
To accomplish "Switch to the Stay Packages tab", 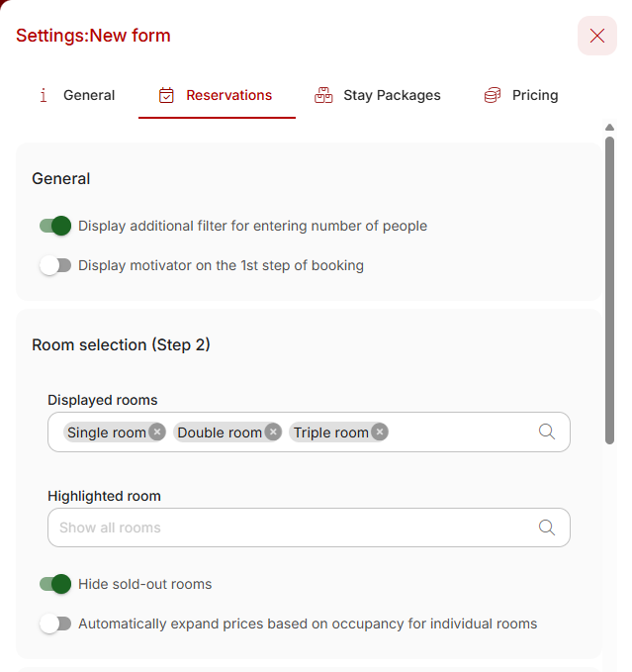I will (x=377, y=95).
